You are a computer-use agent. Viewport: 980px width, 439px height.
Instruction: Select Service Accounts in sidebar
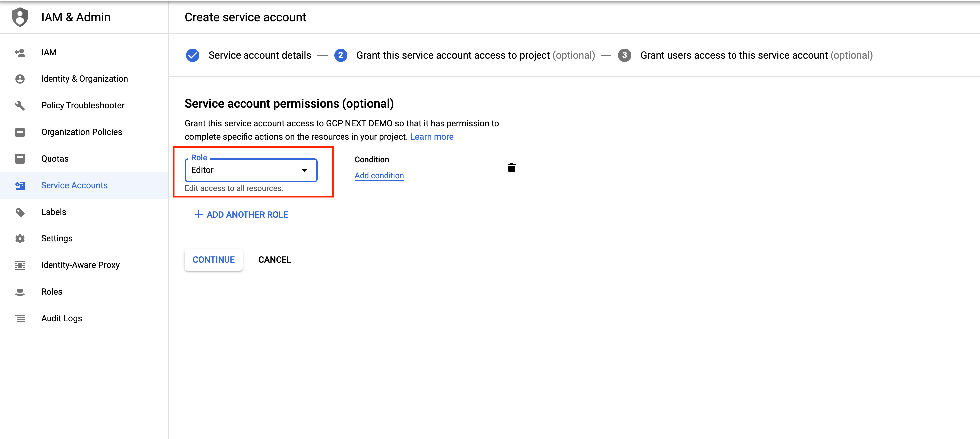pos(84,186)
